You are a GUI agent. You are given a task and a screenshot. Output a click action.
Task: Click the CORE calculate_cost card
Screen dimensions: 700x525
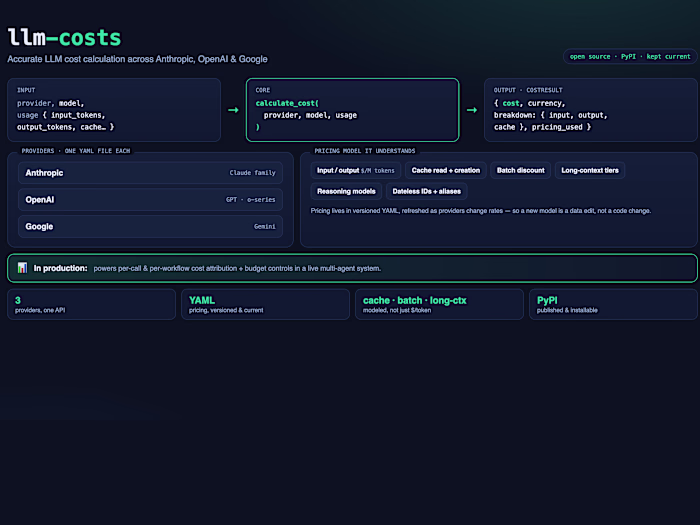[352, 110]
